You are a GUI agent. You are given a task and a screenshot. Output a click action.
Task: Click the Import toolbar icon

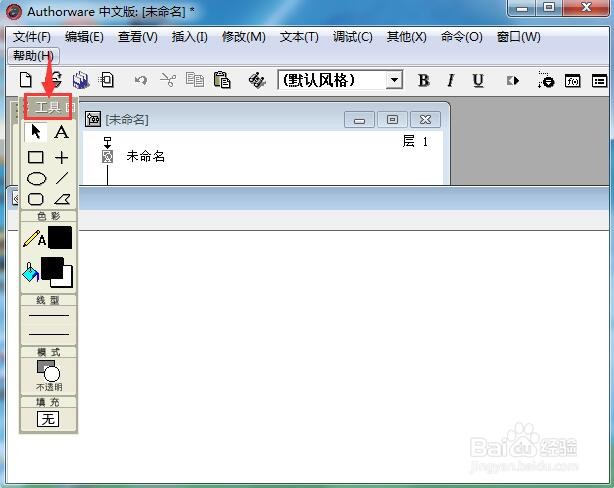[107, 80]
